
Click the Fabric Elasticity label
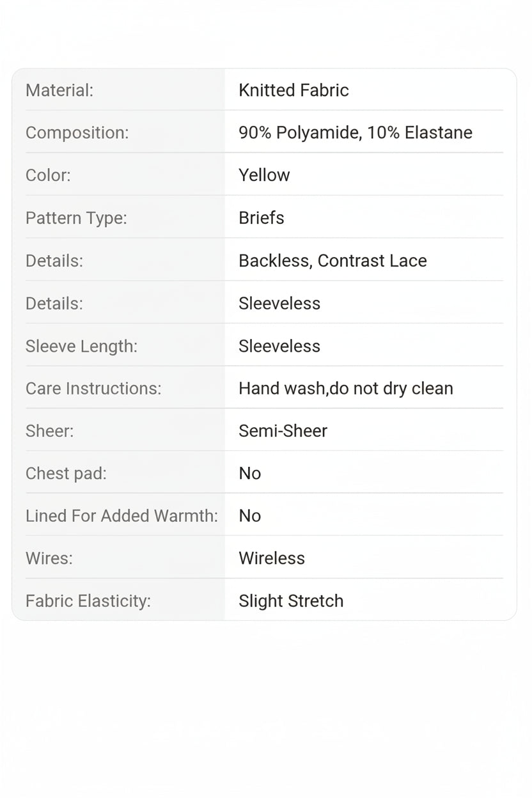point(88,601)
